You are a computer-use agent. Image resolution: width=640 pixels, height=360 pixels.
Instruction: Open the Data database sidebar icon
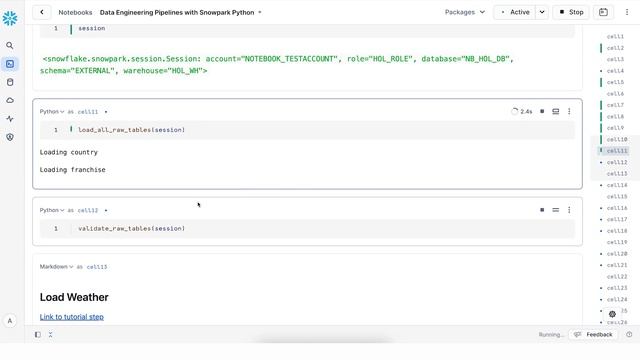(10, 82)
